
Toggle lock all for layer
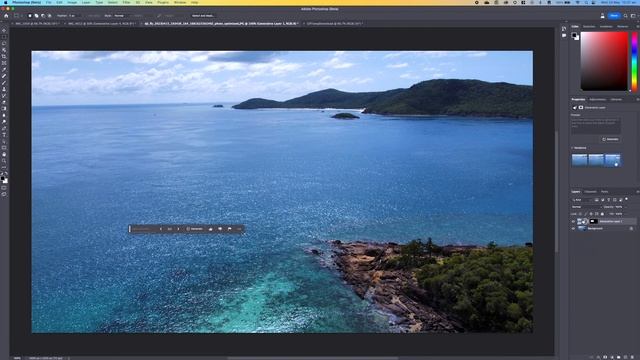(602, 214)
